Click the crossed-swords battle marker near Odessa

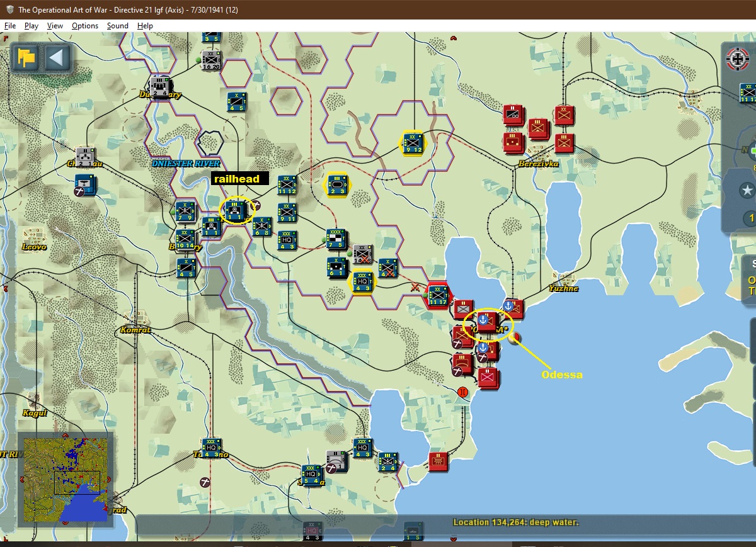click(415, 288)
